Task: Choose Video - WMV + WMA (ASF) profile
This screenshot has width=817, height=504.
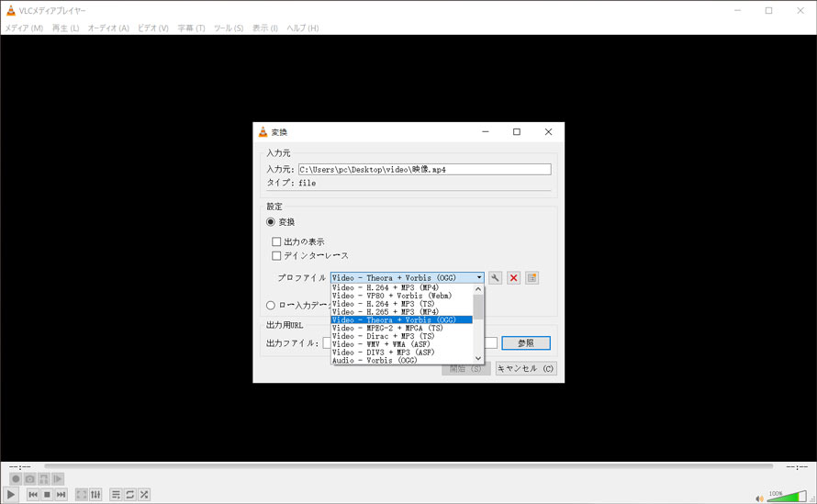Action: (x=402, y=344)
